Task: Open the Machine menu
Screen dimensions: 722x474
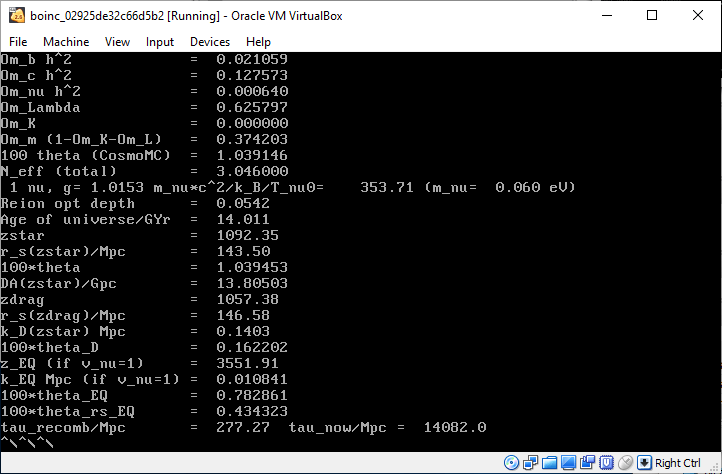Action: point(65,42)
